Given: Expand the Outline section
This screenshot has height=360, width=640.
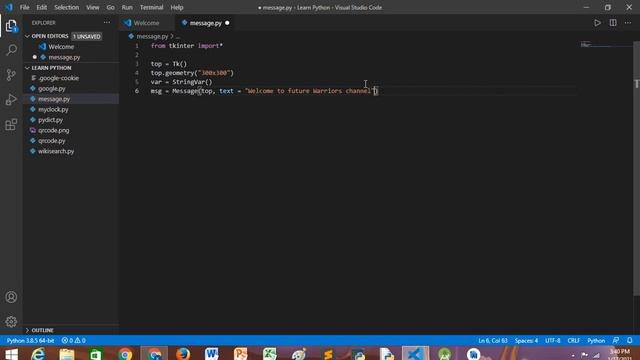Looking at the screenshot, I should point(27,330).
